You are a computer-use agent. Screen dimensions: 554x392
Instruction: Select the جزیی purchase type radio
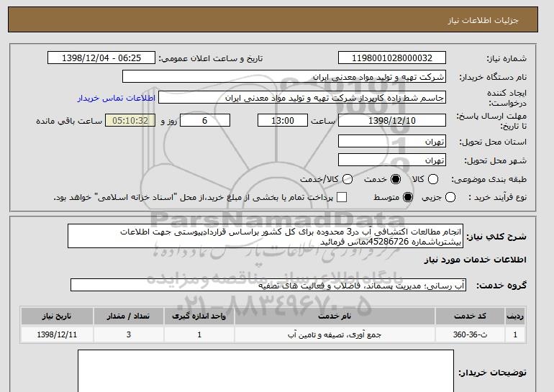[x=450, y=197]
